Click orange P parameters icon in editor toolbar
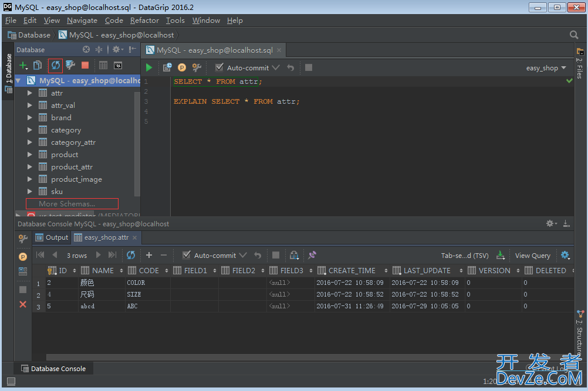Screen dimensions: 588x391 pos(182,67)
